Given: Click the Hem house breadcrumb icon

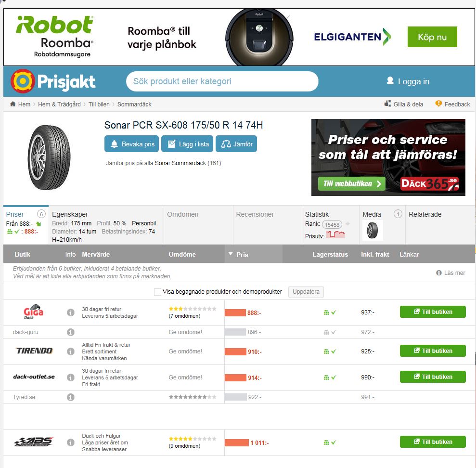Looking at the screenshot, I should click(13, 104).
